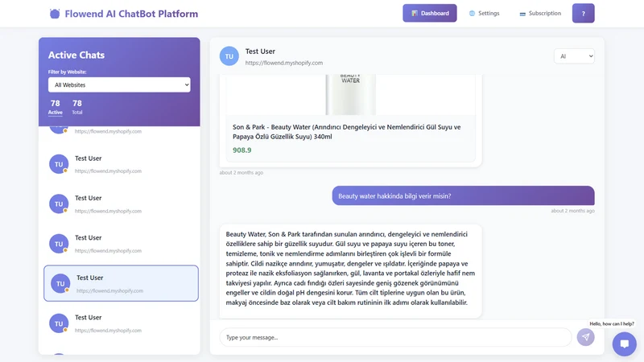
Task: Click the Settings gear icon in navigation
Action: click(472, 13)
